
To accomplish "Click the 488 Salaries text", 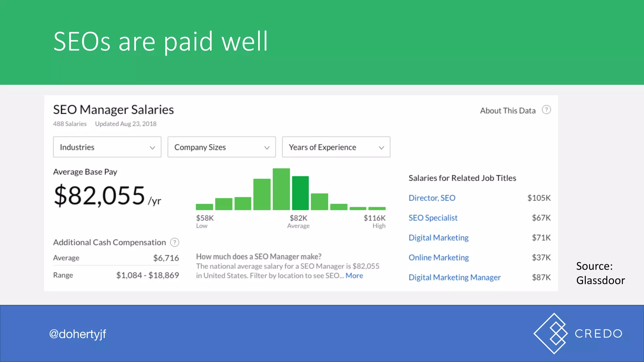I will point(70,124).
